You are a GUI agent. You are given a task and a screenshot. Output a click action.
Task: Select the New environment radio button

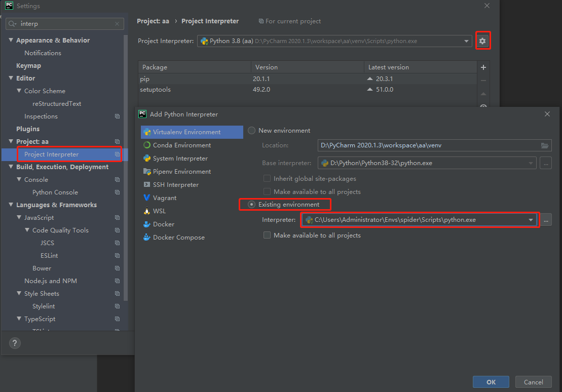click(x=252, y=131)
